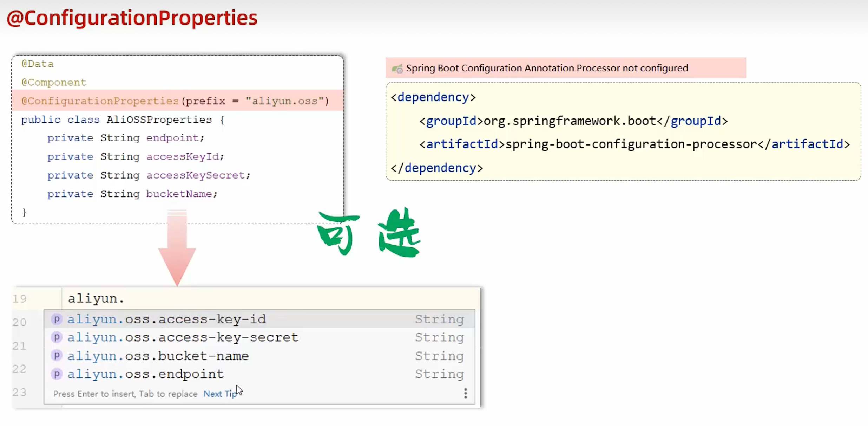The height and width of the screenshot is (426, 868).
Task: Click the Next Tip link
Action: 220,394
